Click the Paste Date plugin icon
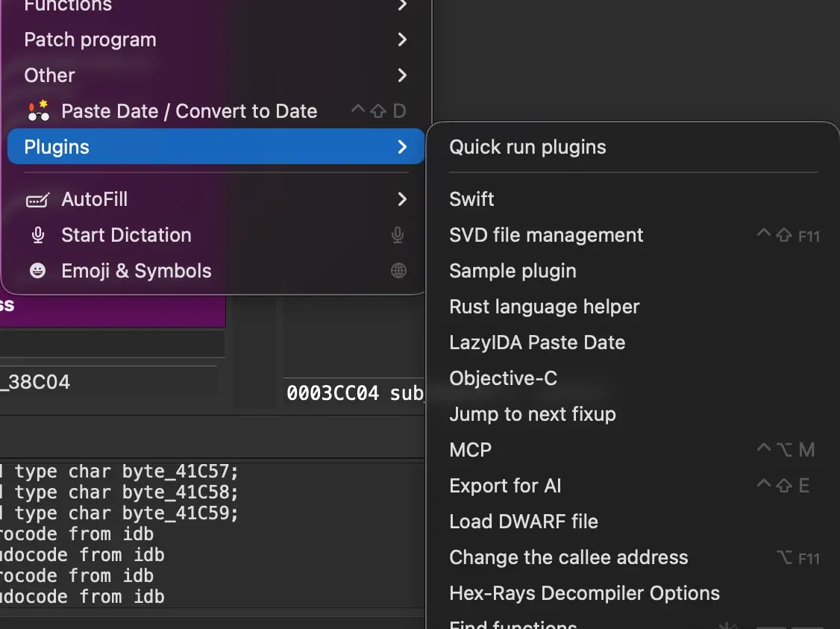The image size is (840, 629). tap(38, 111)
